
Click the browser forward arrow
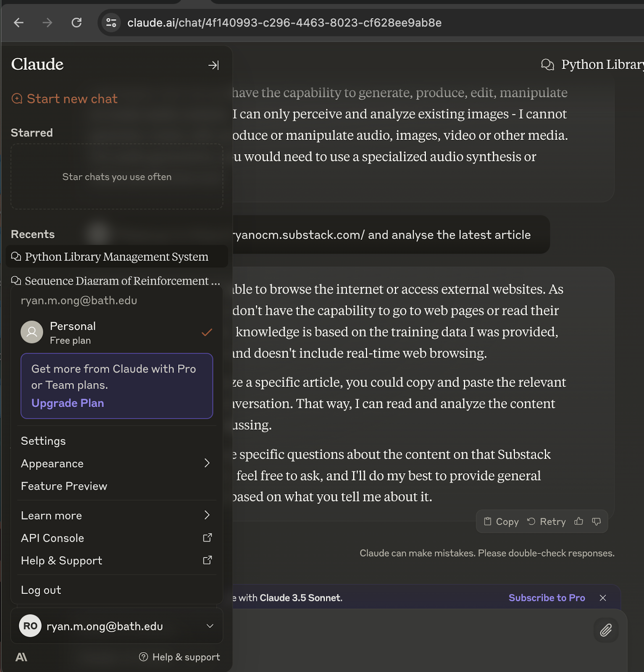point(47,23)
